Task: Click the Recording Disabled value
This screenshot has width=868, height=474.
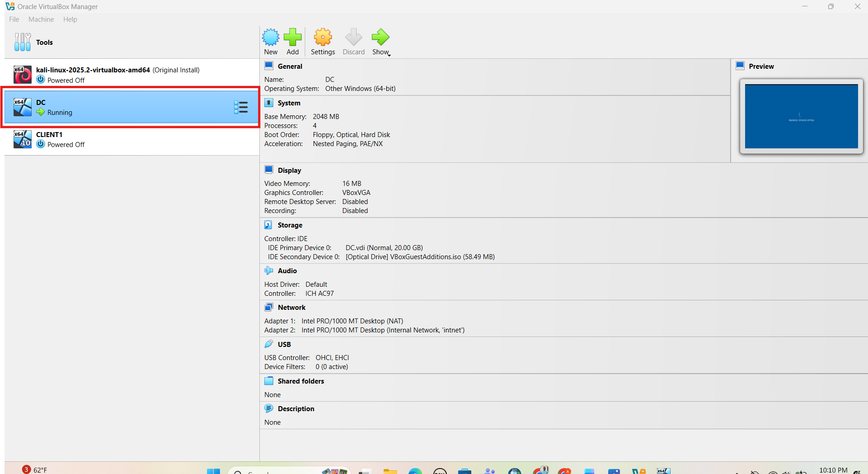Action: pos(355,211)
